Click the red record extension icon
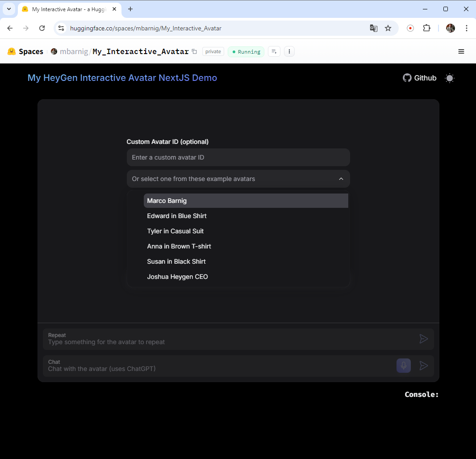The image size is (476, 459). (410, 28)
